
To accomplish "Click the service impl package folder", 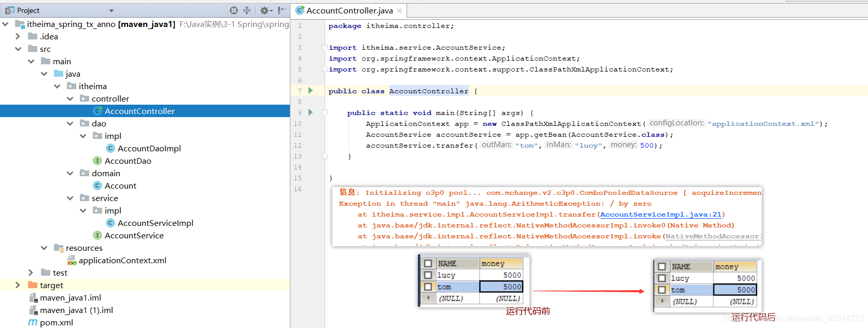I will click(x=97, y=210).
